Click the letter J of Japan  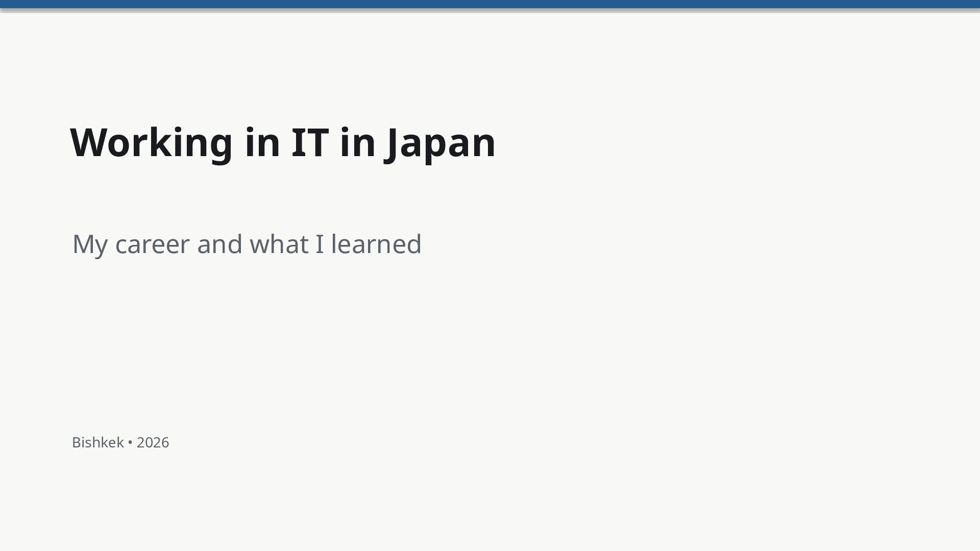click(x=393, y=145)
